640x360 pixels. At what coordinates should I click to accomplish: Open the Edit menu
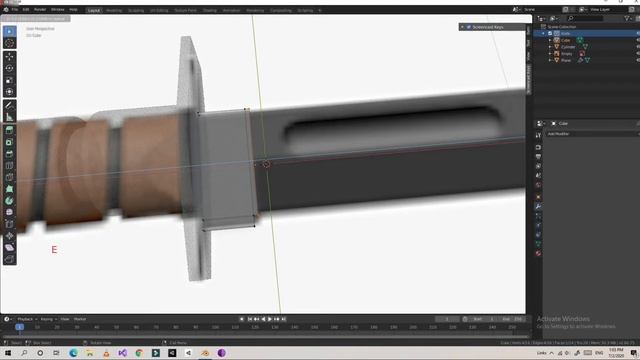coord(26,9)
